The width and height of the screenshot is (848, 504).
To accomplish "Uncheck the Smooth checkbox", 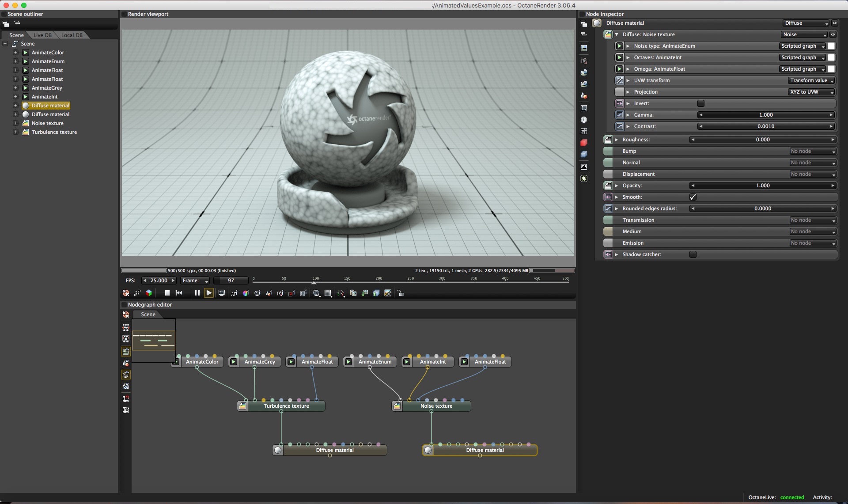I will click(693, 197).
